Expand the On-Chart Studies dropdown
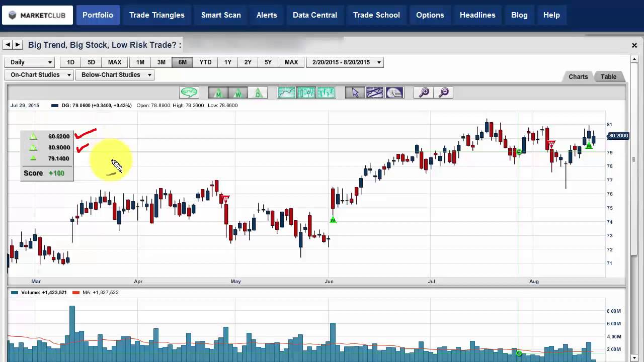Viewport: 644px width, 362px height. [39, 75]
